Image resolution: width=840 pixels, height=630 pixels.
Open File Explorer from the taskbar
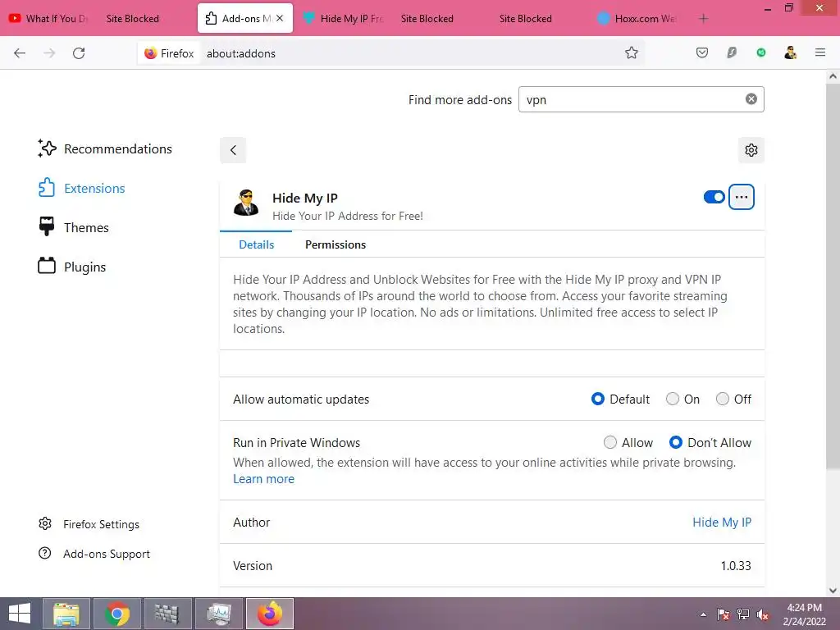click(66, 614)
